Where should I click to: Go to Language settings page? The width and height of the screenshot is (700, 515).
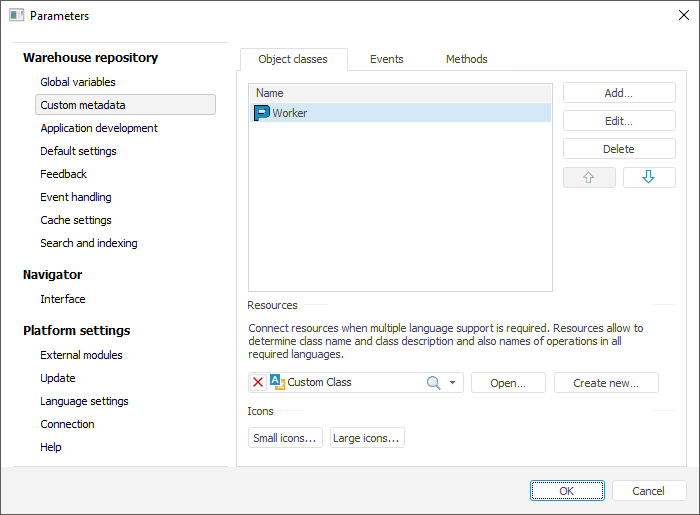click(84, 401)
